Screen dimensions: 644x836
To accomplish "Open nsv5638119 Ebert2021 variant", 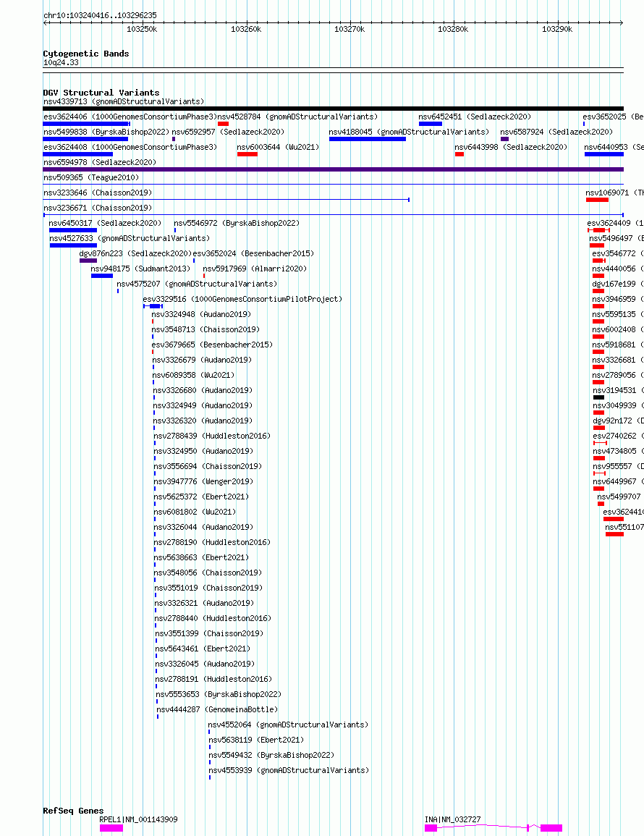I will [x=256, y=740].
